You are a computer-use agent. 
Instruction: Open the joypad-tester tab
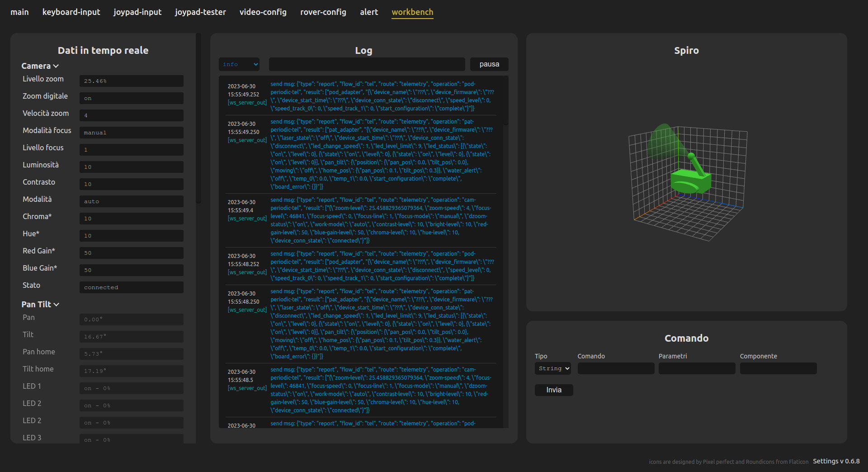click(x=200, y=12)
